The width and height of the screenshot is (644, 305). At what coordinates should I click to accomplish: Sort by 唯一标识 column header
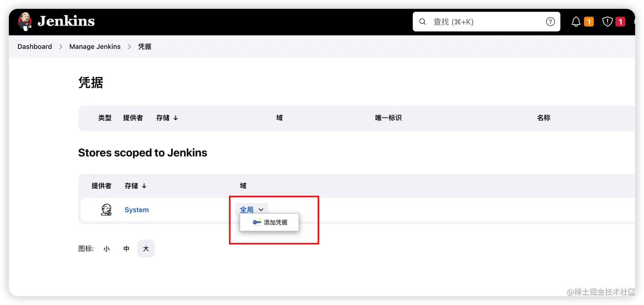point(388,118)
